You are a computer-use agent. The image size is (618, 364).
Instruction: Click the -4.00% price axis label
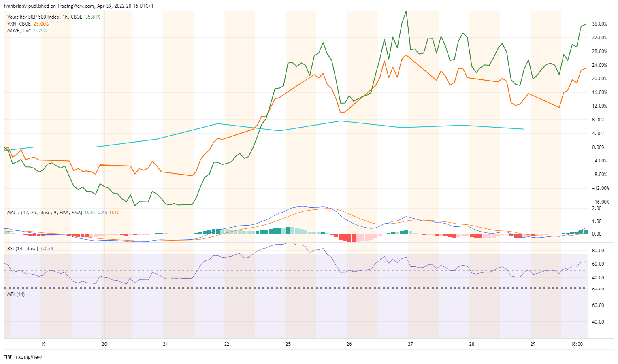pyautogui.click(x=599, y=161)
